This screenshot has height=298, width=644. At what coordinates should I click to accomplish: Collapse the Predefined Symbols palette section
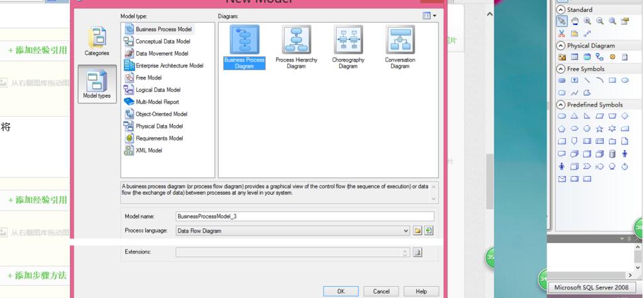[x=561, y=105]
